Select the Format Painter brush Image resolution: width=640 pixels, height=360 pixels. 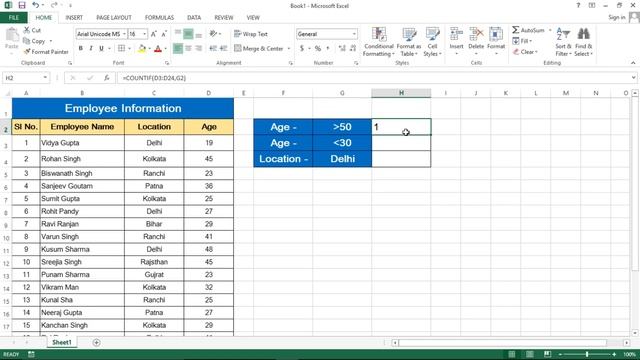coord(27,52)
